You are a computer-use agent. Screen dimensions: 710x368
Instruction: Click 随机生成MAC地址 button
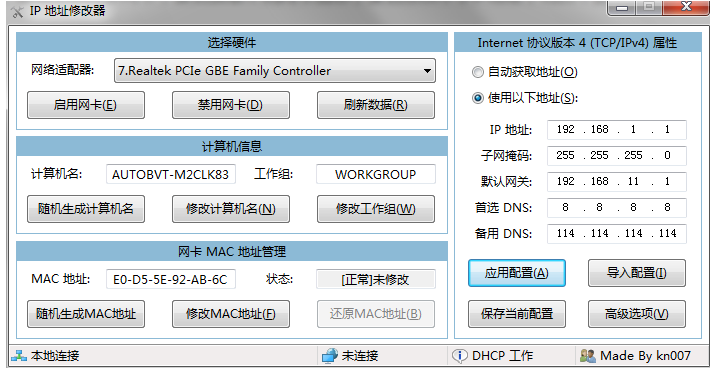click(86, 314)
